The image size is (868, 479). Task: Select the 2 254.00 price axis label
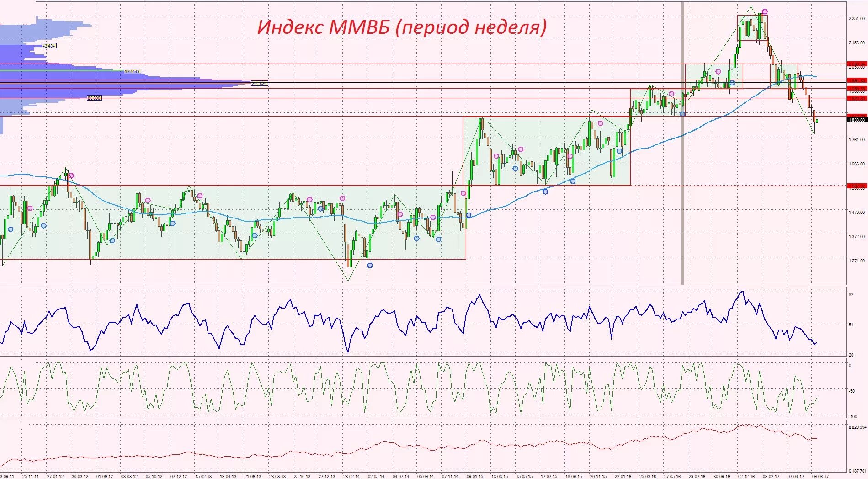tap(857, 19)
